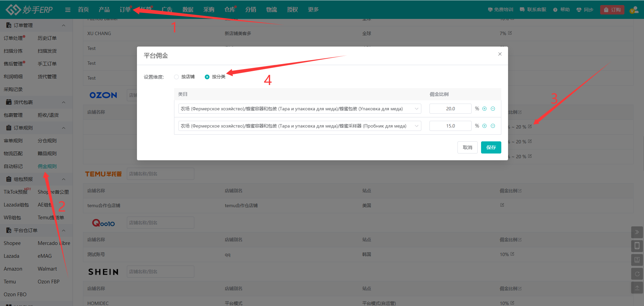Click the commission ratio field showing 15.0
This screenshot has width=644, height=306.
pos(450,126)
